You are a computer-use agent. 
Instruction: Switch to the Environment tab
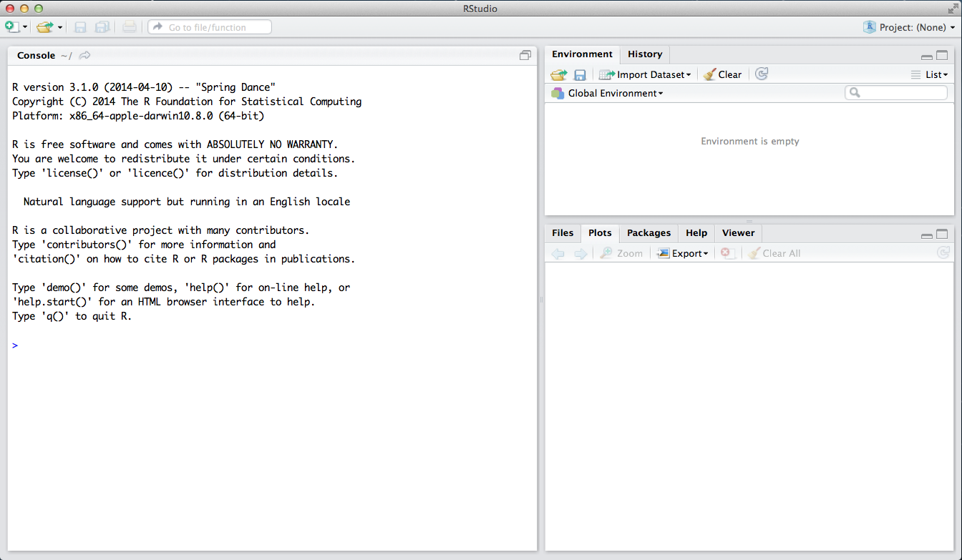(x=582, y=54)
